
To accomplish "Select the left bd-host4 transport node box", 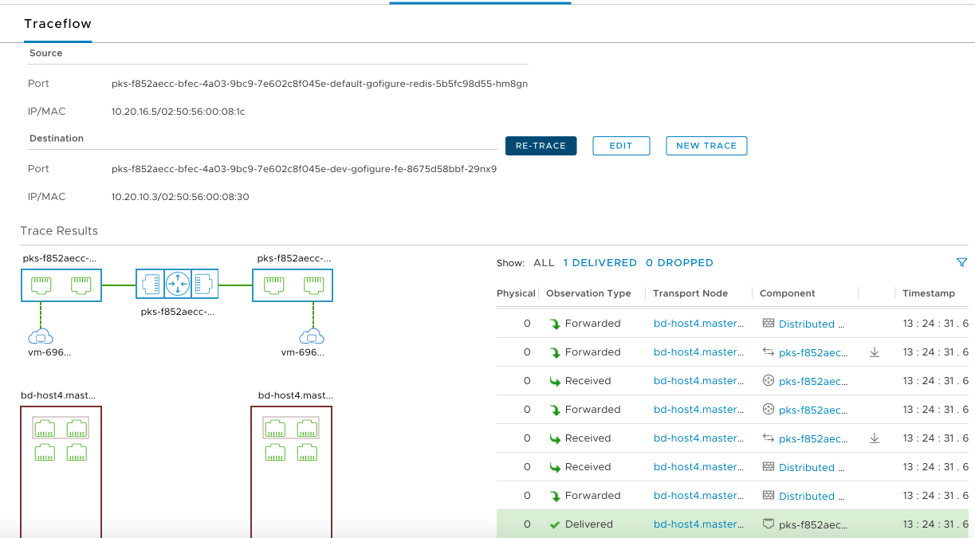I will pos(60,470).
